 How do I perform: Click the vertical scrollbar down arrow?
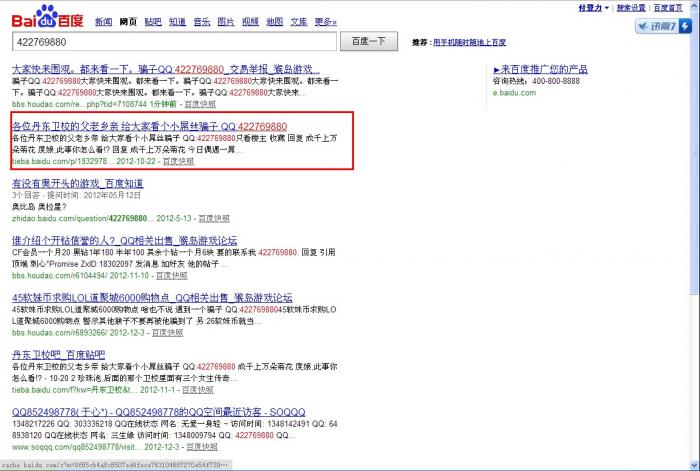tap(694, 466)
